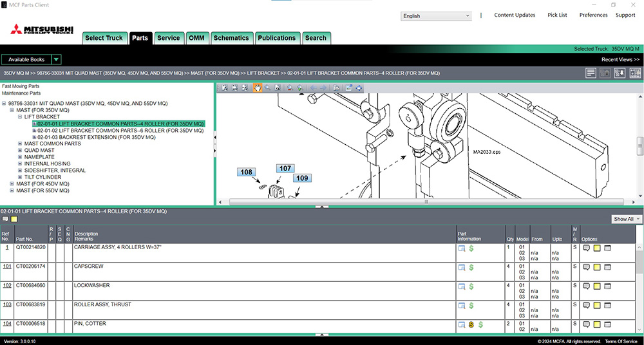Open Fast Moving Parts
This screenshot has height=345, width=644.
click(21, 86)
